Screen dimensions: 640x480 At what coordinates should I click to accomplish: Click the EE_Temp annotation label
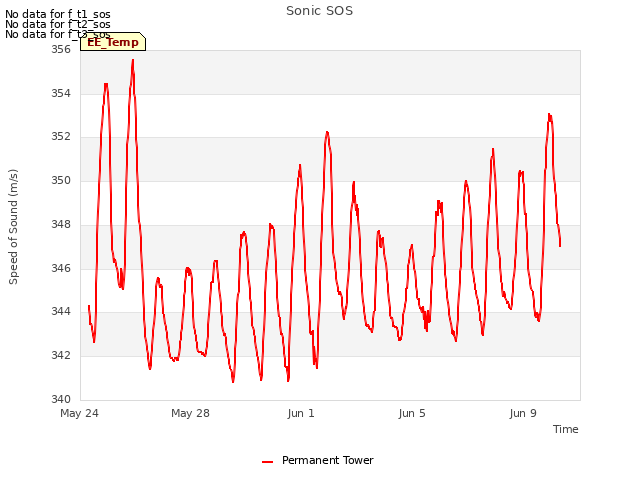[113, 42]
